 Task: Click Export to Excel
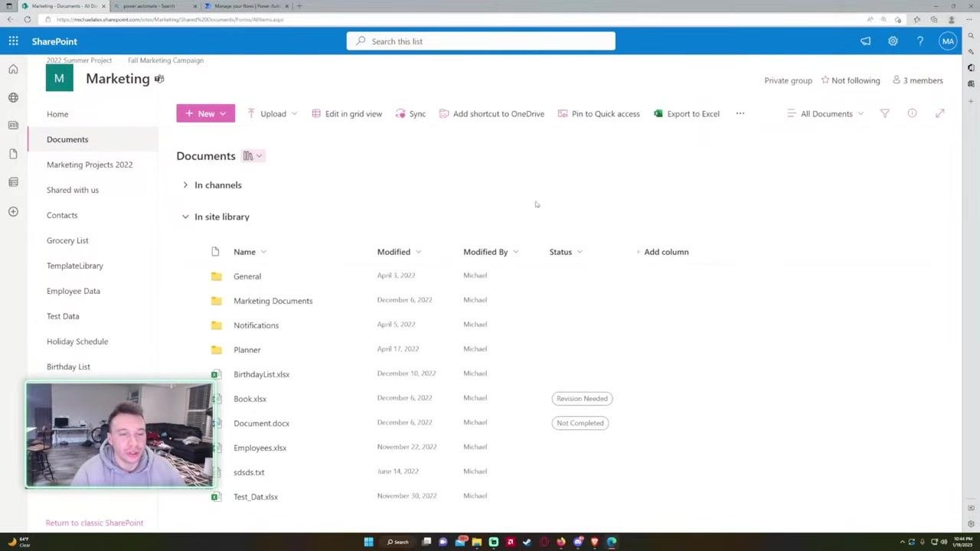coord(686,113)
